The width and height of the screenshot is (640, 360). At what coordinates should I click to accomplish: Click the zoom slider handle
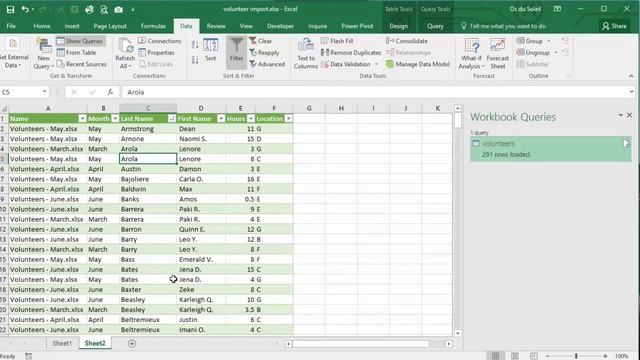(x=576, y=356)
